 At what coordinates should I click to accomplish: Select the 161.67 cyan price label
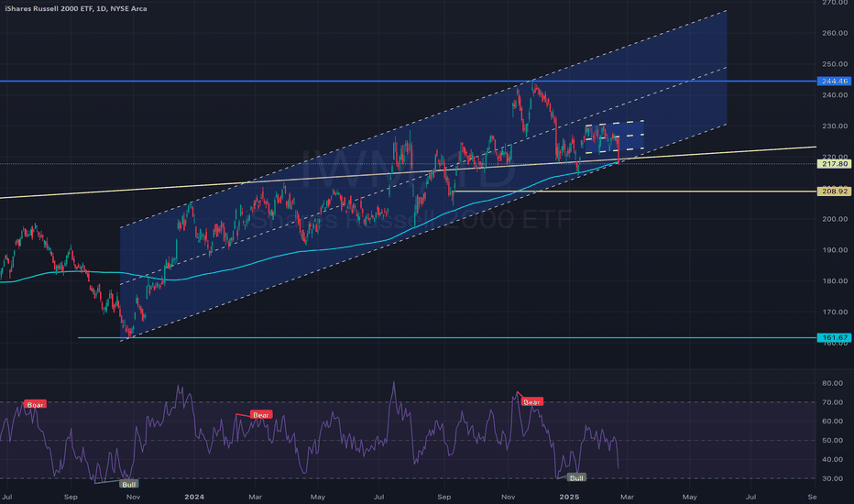(x=834, y=338)
